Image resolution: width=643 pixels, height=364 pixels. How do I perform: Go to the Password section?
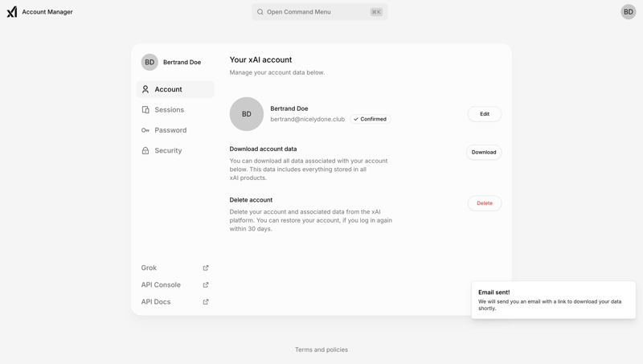click(175, 130)
